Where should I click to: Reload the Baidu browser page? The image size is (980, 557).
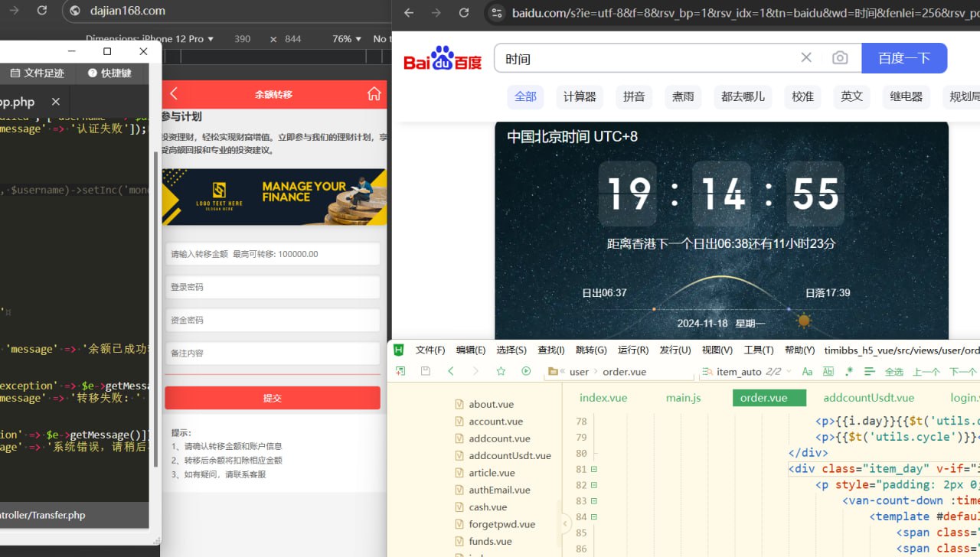464,12
